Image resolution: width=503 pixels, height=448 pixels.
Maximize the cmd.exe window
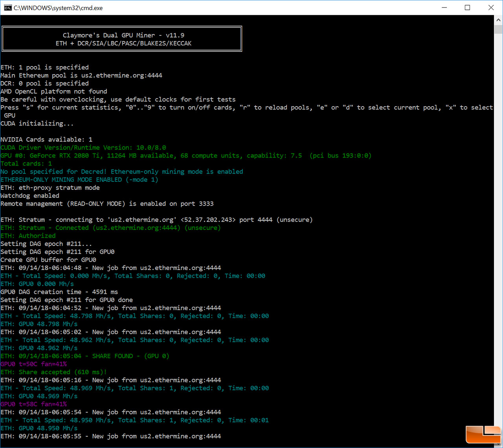coord(467,7)
